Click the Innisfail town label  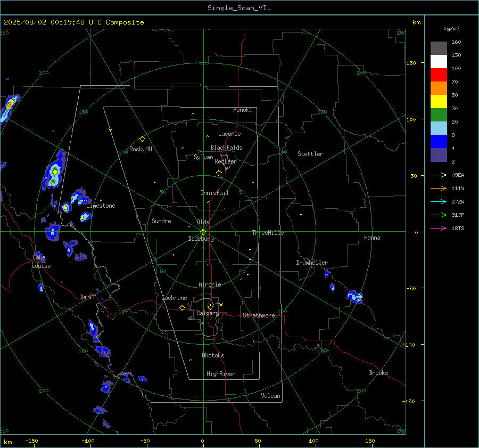[214, 193]
